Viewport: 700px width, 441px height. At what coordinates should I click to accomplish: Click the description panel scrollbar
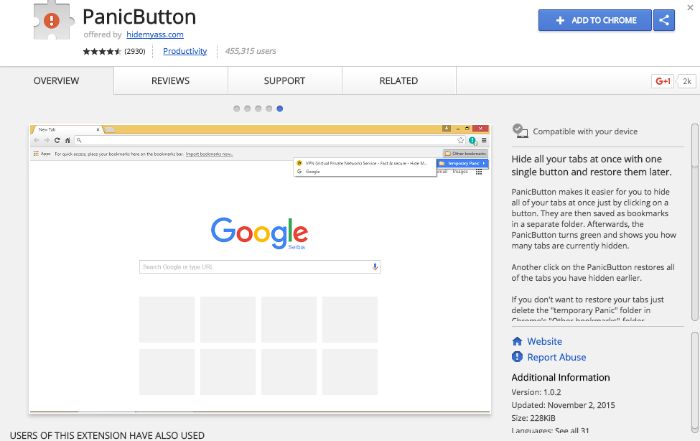695,222
